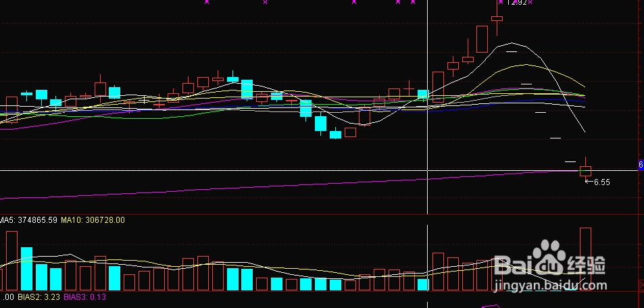This screenshot has height=308, width=644.
Task: Click the tallest red volume bar at far right
Action: 586,259
